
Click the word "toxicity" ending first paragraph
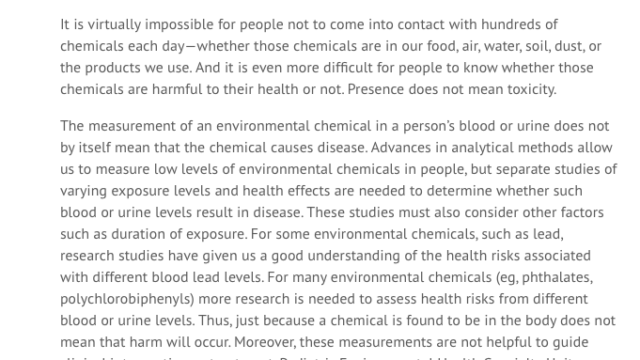[532, 89]
